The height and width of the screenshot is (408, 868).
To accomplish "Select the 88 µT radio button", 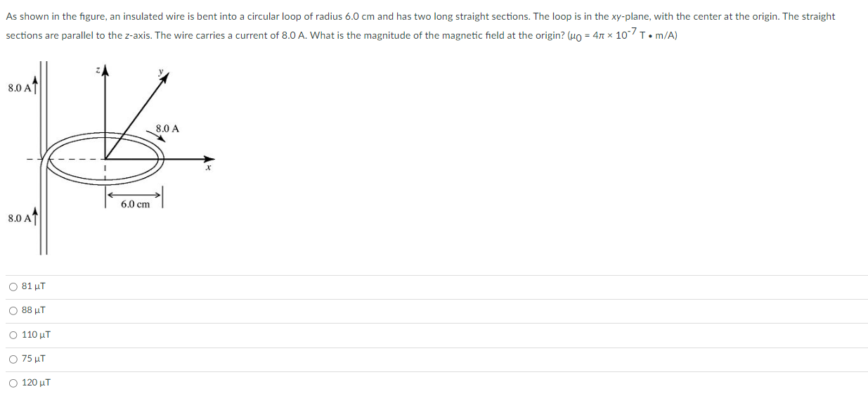I will coord(13,310).
